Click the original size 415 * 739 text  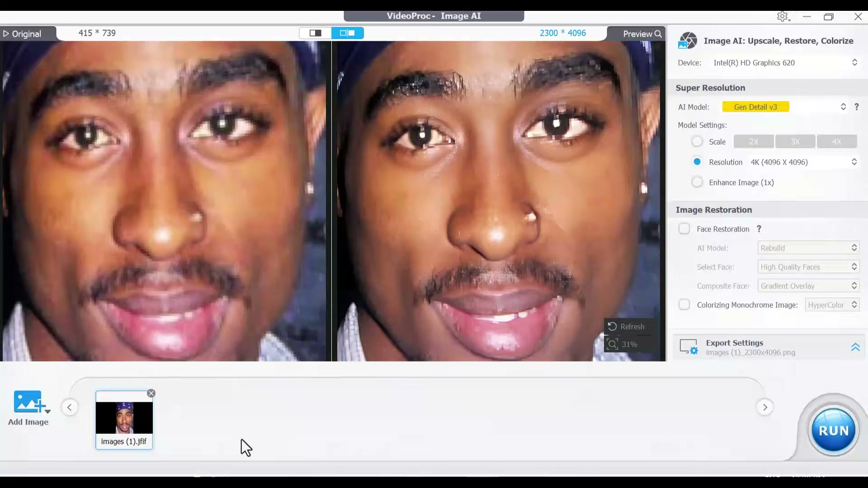[x=97, y=33]
